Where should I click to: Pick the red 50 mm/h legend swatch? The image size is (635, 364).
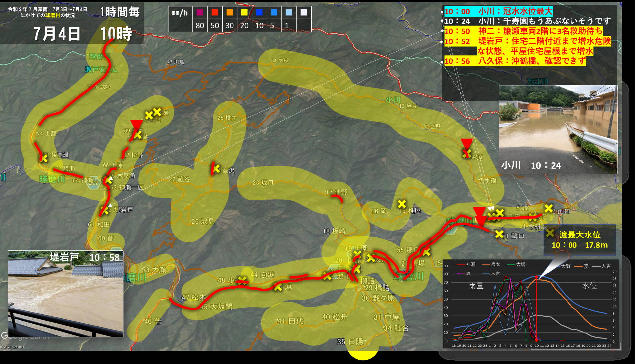click(x=215, y=12)
